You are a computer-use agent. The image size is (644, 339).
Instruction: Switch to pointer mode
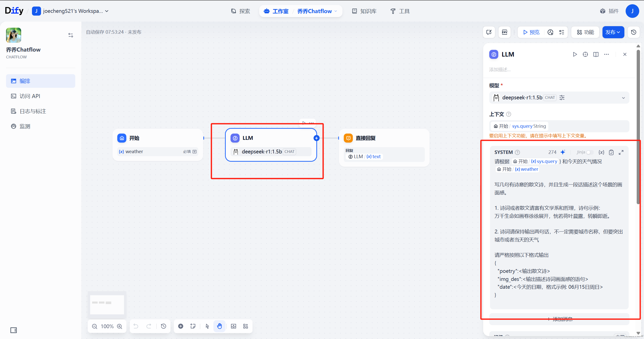pos(207,326)
